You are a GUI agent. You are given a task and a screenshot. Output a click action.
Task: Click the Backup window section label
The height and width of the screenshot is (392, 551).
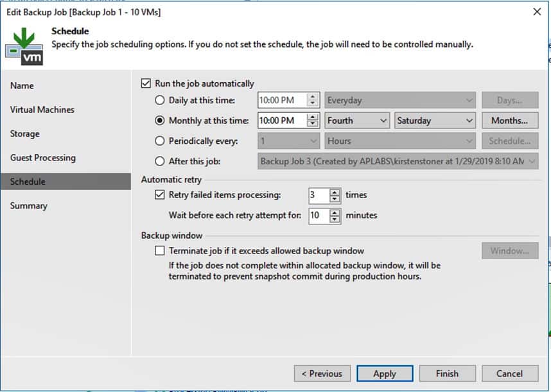pyautogui.click(x=172, y=235)
